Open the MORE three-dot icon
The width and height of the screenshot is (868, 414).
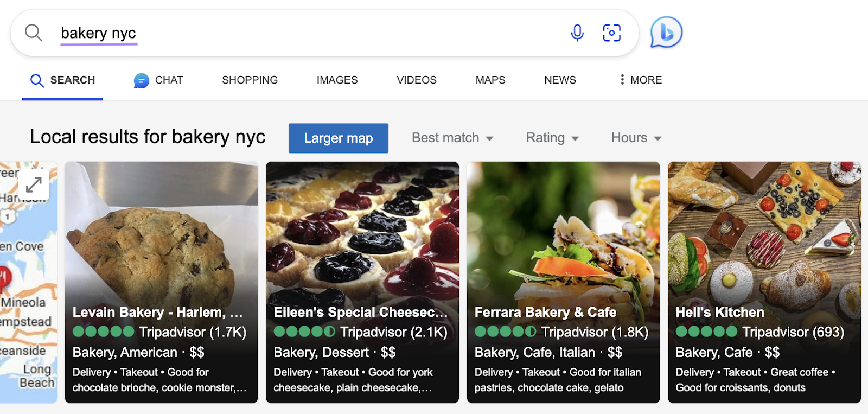(x=622, y=80)
